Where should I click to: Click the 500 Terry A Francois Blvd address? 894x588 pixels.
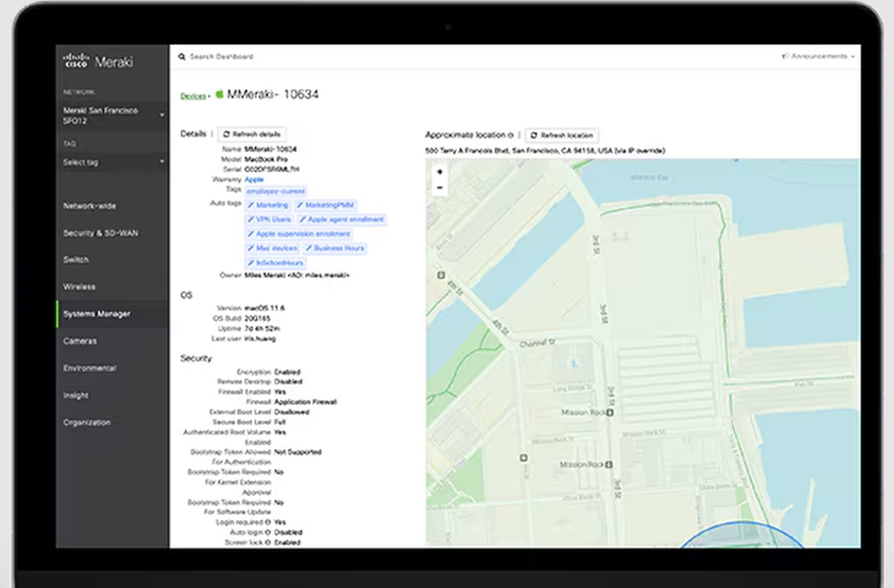point(545,151)
